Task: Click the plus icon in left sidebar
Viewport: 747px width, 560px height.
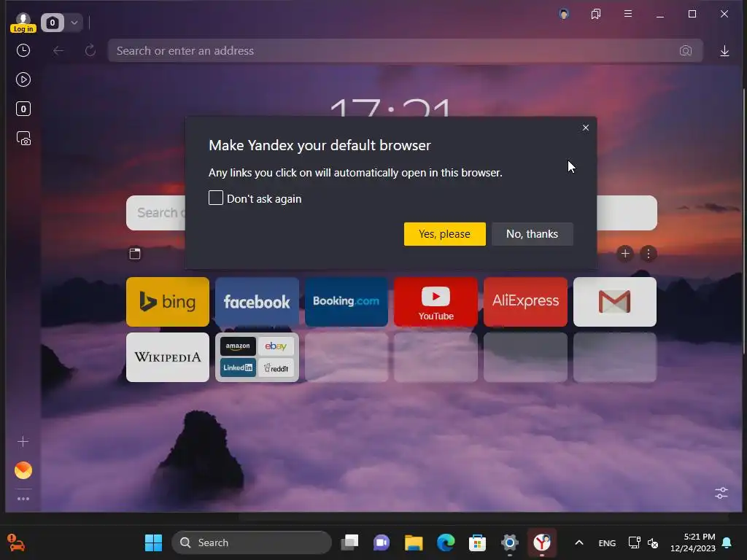Action: tap(23, 442)
